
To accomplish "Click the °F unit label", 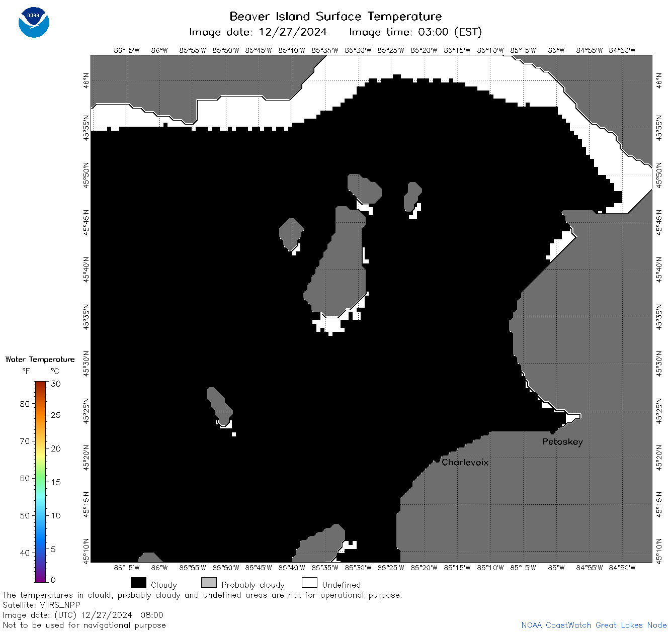I will (x=26, y=371).
